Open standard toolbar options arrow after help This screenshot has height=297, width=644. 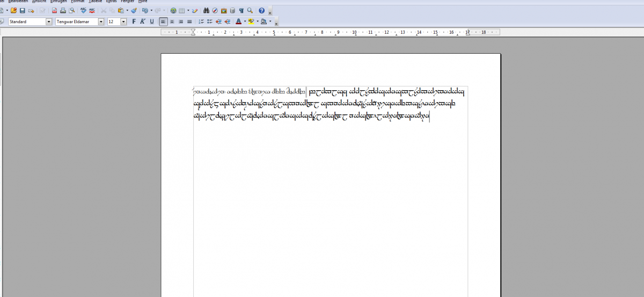(269, 12)
